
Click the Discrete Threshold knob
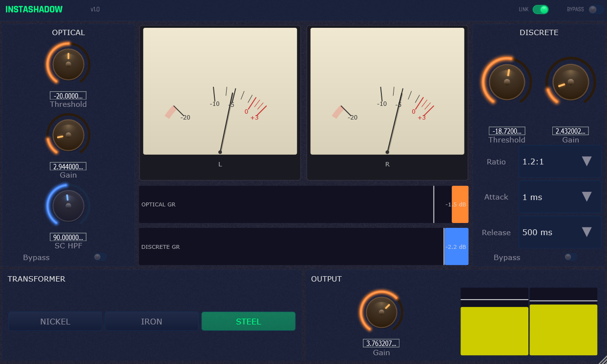pos(506,81)
